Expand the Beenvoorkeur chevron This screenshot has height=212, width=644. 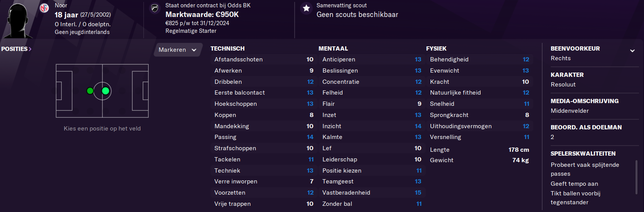pyautogui.click(x=632, y=51)
